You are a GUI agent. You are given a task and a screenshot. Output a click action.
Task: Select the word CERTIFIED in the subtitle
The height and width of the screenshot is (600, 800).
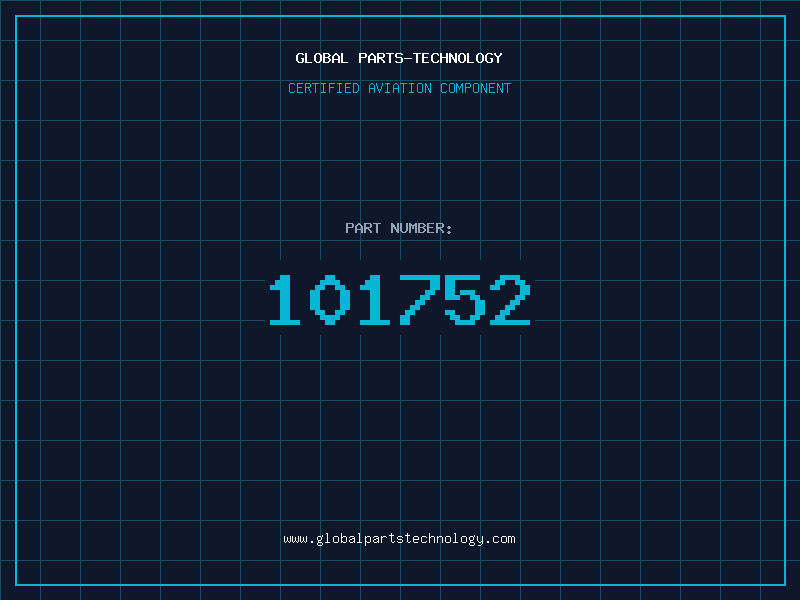coord(324,88)
